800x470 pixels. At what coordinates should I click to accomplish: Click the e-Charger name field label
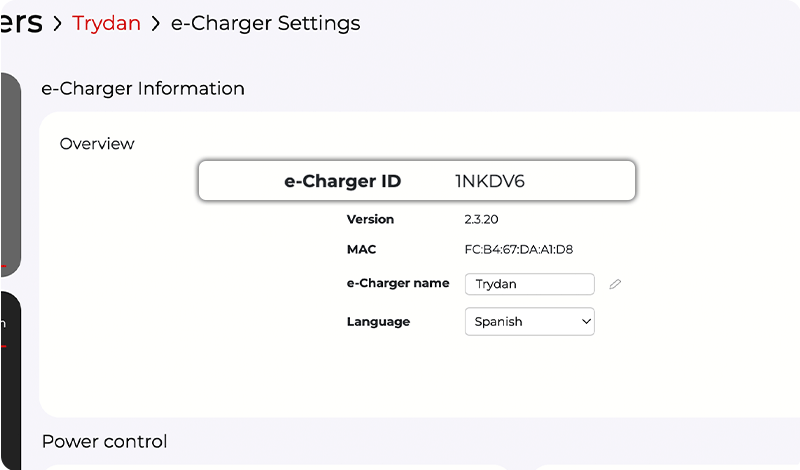397,283
